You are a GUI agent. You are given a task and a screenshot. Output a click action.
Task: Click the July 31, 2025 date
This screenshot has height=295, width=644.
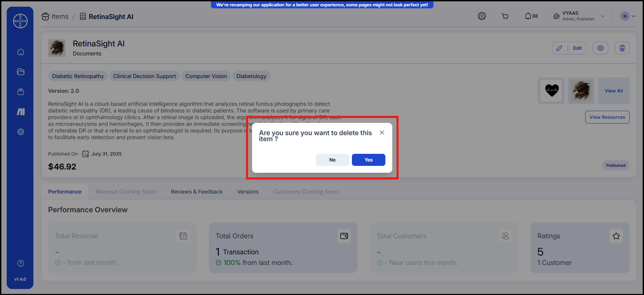[x=107, y=154]
